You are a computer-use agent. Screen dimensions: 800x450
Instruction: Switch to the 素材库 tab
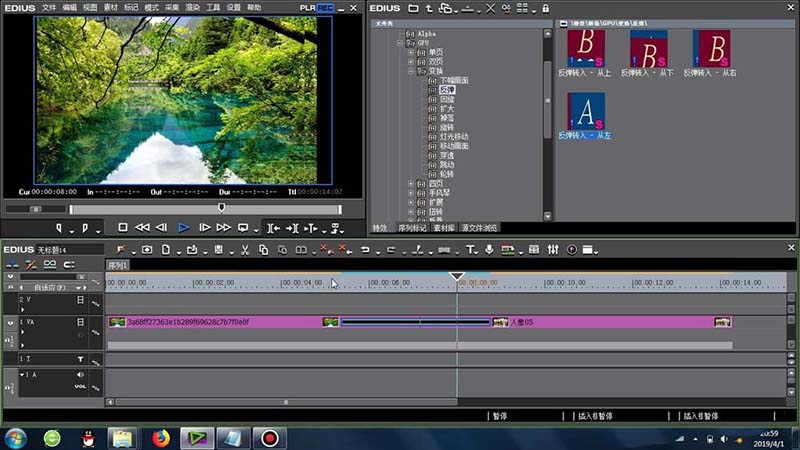444,228
